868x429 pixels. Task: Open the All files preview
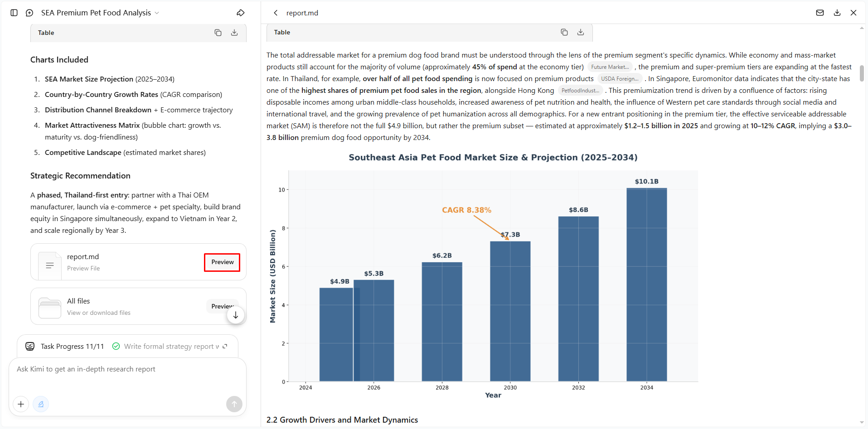point(222,306)
